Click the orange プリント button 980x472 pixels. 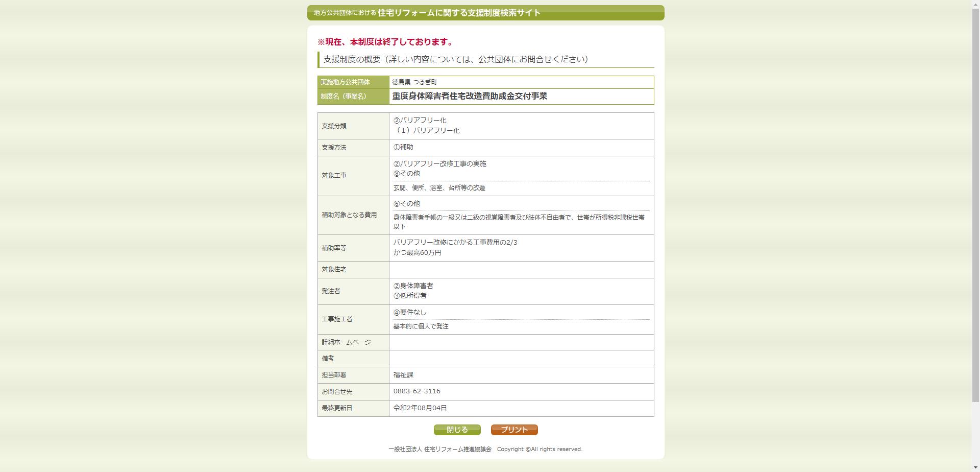pyautogui.click(x=514, y=430)
